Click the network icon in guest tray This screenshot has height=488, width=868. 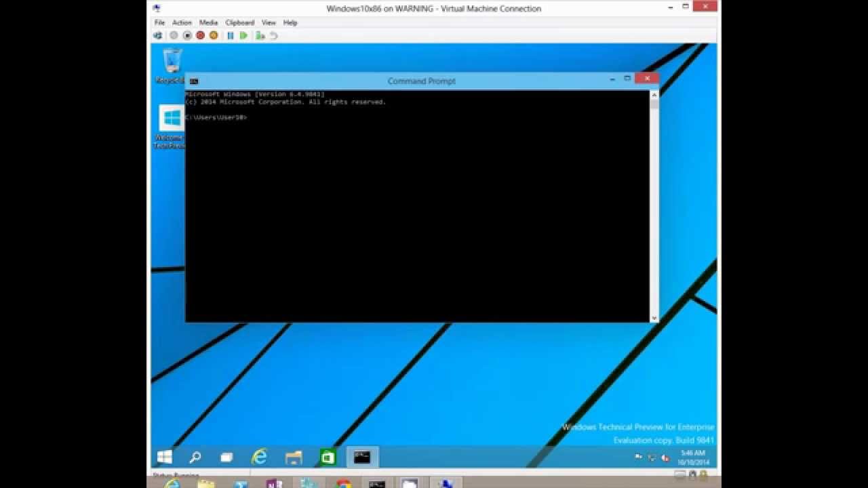point(652,457)
